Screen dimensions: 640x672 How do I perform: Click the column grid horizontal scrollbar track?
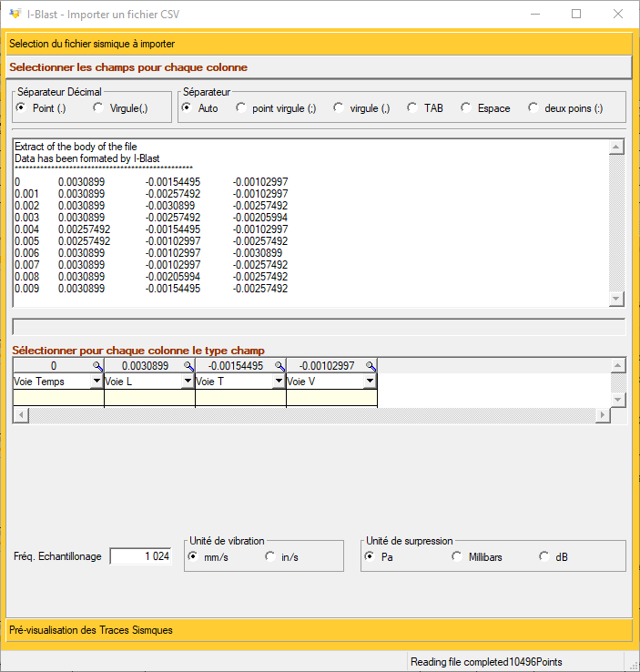pyautogui.click(x=312, y=415)
